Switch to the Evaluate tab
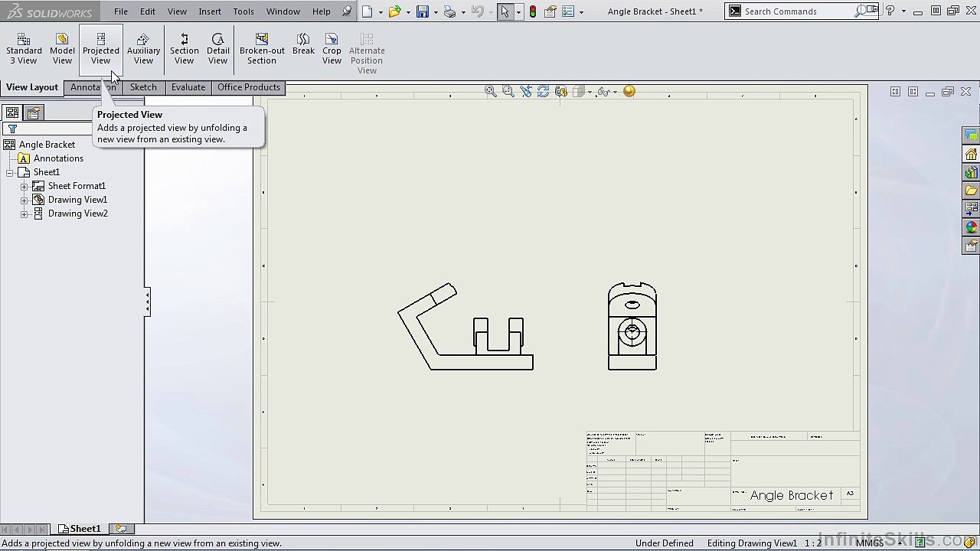This screenshot has height=551, width=980. point(188,87)
